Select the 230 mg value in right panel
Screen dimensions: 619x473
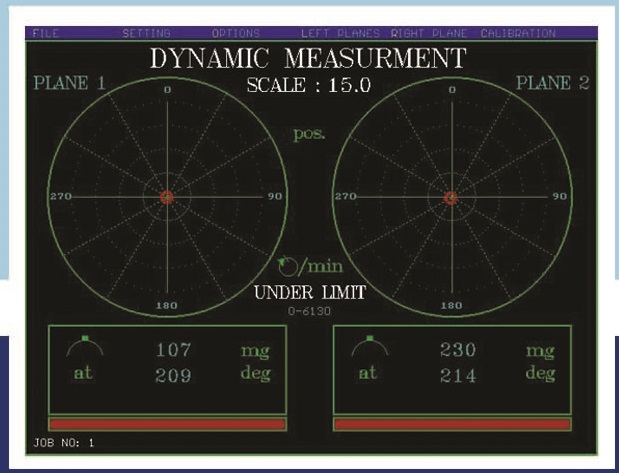pos(457,350)
